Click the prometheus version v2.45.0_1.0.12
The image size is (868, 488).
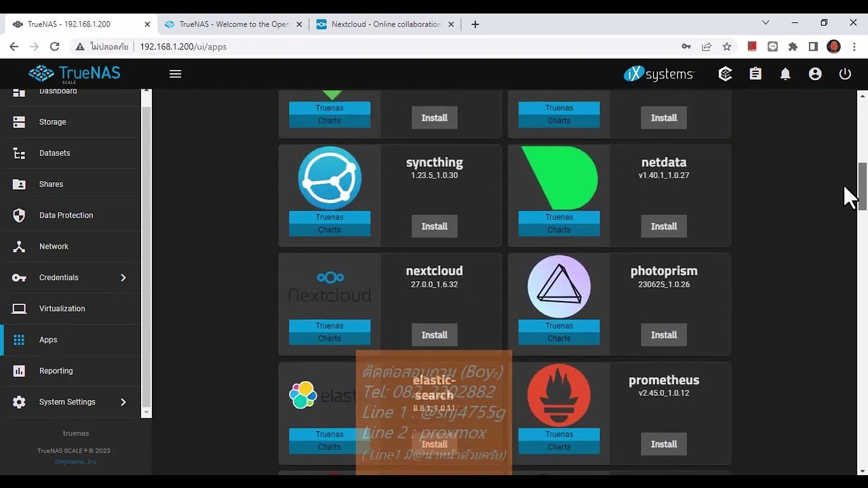tap(664, 393)
